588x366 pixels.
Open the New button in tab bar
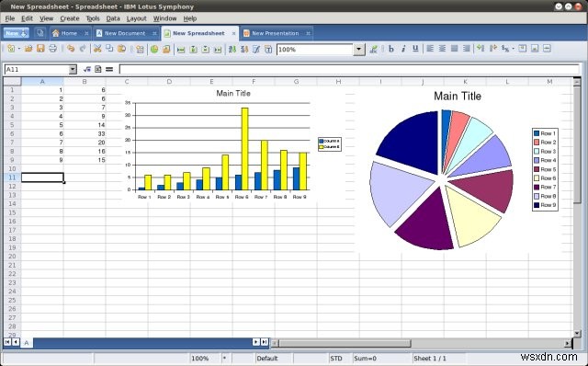[17, 33]
